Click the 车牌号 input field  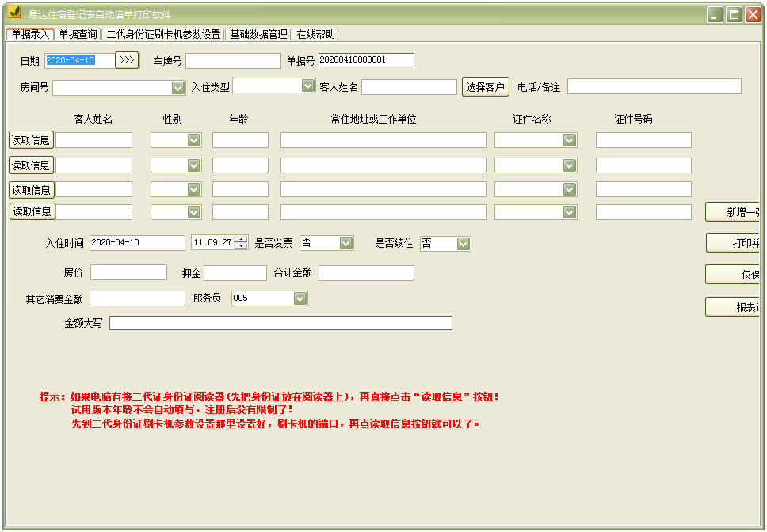coord(233,61)
